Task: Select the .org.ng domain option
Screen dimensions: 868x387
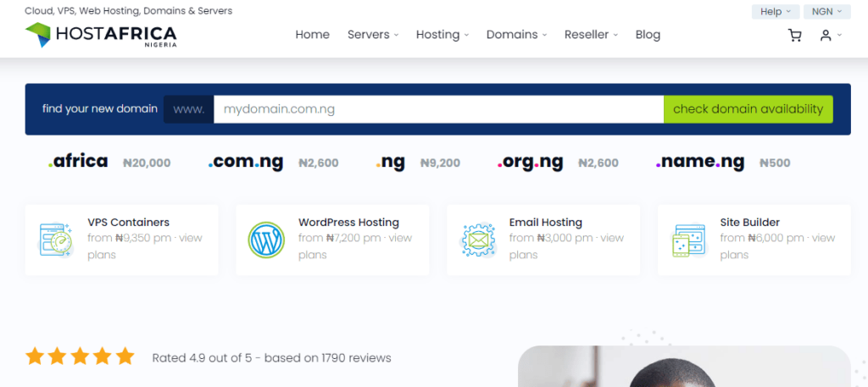Action: pyautogui.click(x=531, y=162)
